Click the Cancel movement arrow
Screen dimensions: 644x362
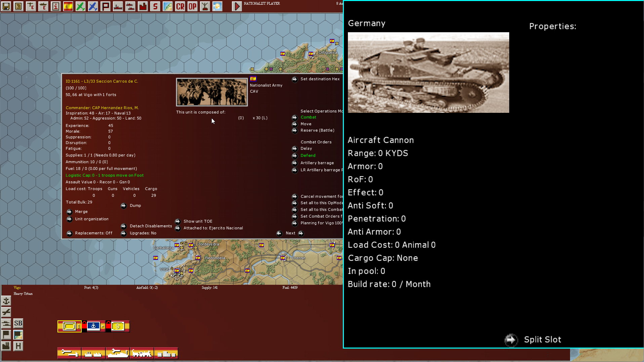[x=295, y=197]
